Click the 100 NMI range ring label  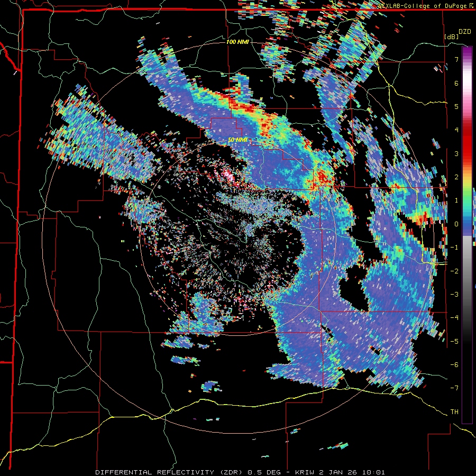pos(237,42)
